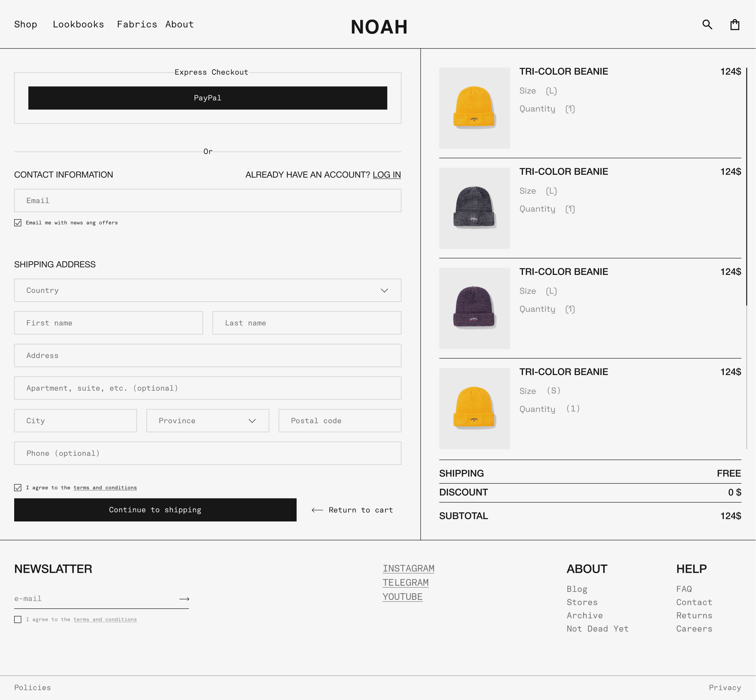Viewport: 756px width, 700px height.
Task: Enable newsletter terms and conditions checkbox
Action: [17, 619]
